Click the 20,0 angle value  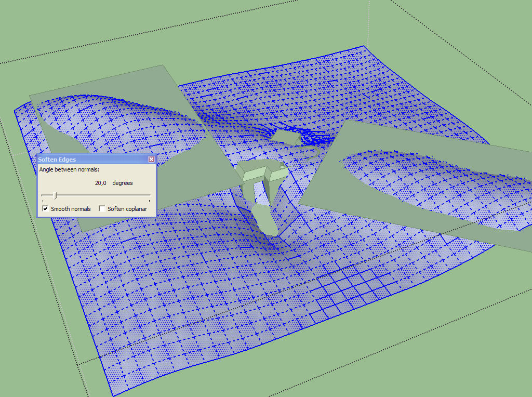[101, 183]
